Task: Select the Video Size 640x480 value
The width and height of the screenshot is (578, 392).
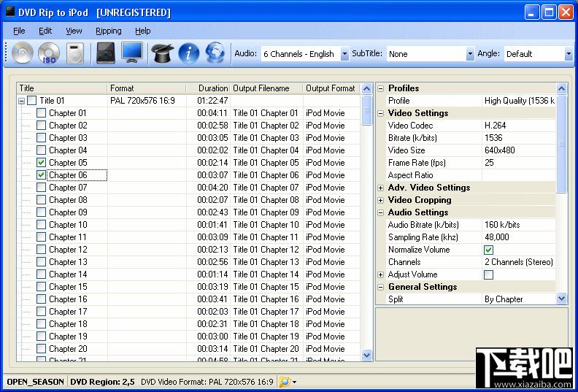Action: (519, 150)
